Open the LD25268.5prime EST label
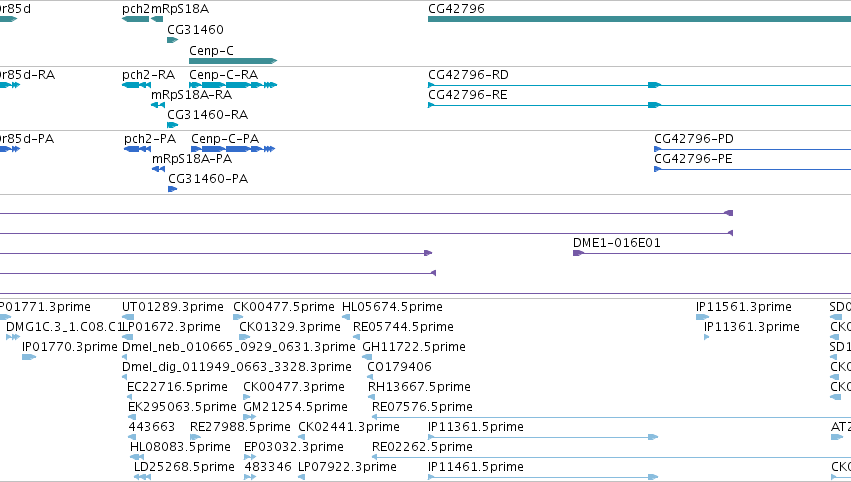 185,467
